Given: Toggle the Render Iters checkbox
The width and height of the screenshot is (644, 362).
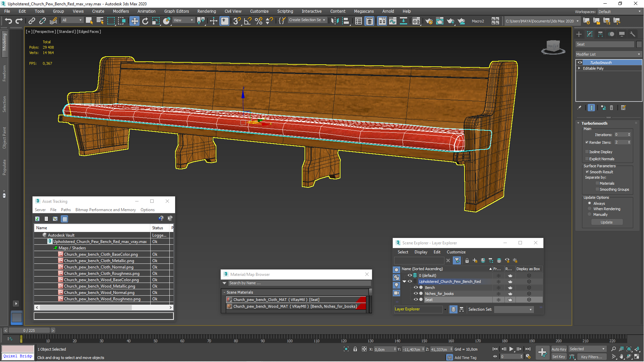Looking at the screenshot, I should (587, 142).
